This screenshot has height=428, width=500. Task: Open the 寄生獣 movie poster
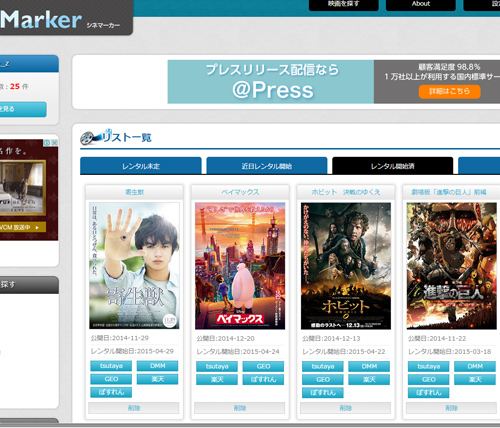coord(134,266)
